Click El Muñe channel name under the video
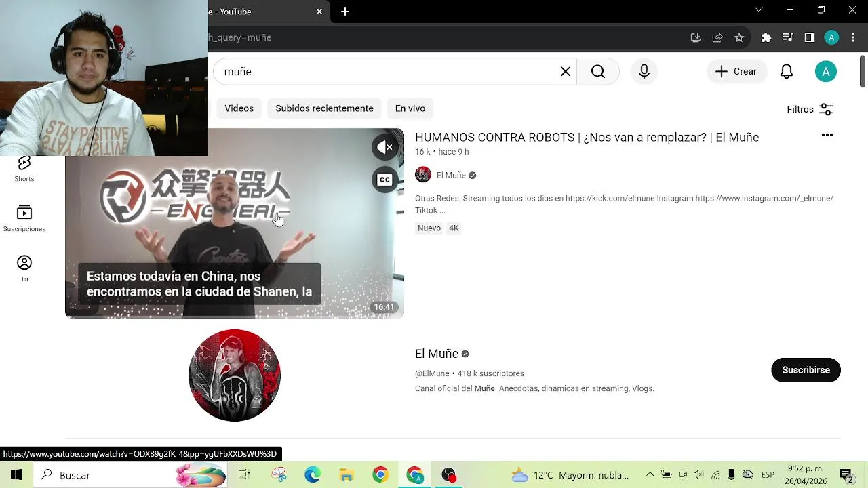Screen dimensions: 868x488 click(x=451, y=175)
